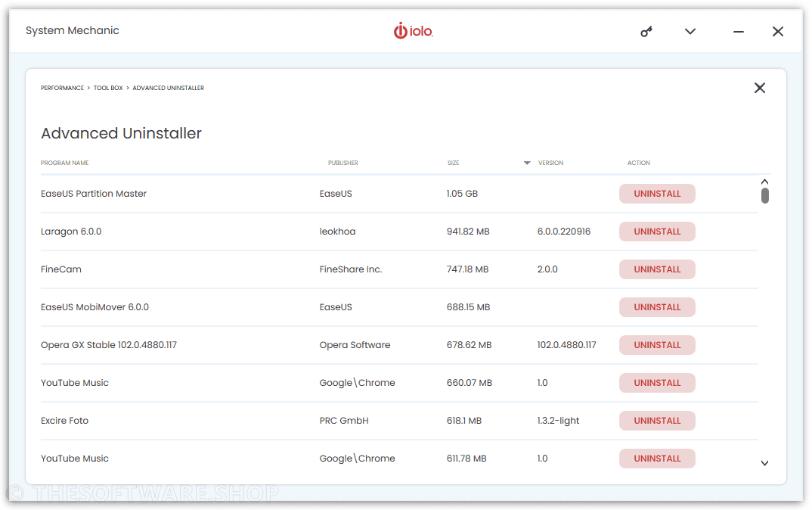Uninstall Opera GX Stable
Image resolution: width=812 pixels, height=510 pixels.
click(x=657, y=345)
